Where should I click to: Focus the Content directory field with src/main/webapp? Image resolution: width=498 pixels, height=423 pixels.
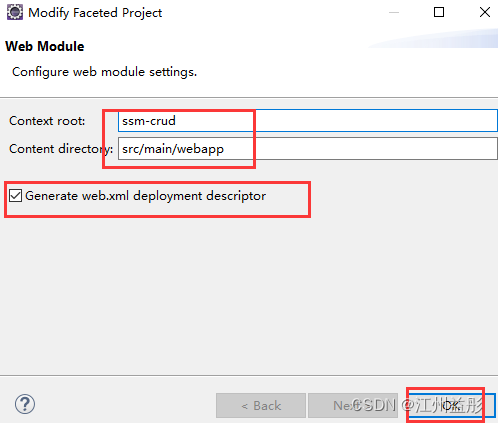[x=308, y=149]
